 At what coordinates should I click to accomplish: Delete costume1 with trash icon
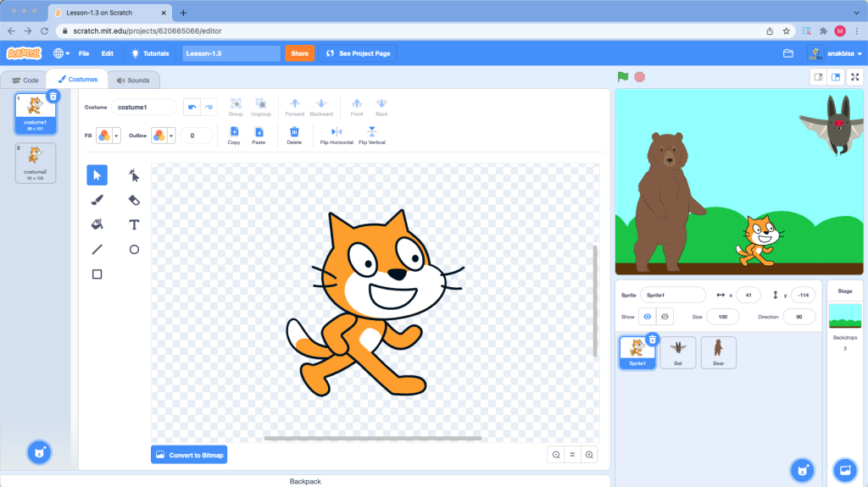tap(53, 97)
